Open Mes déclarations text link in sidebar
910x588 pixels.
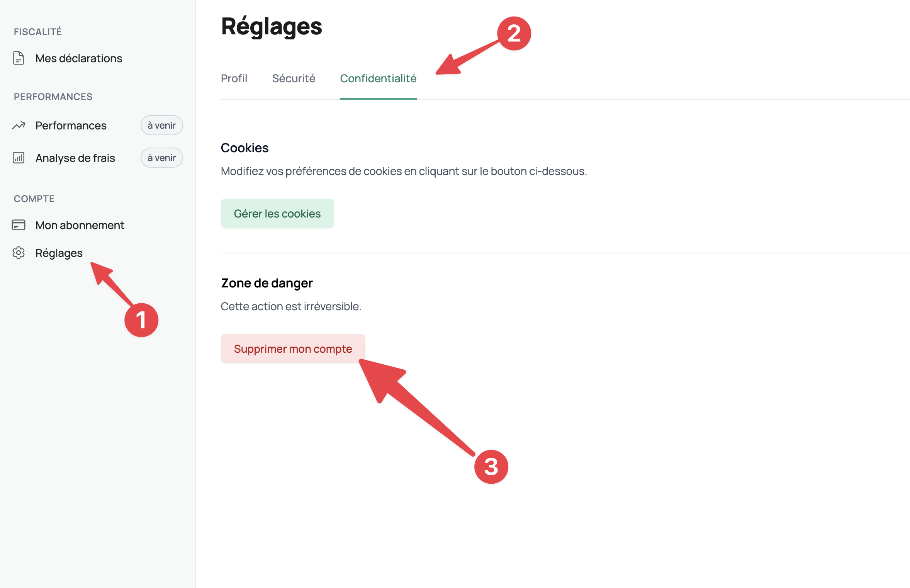[x=79, y=58]
